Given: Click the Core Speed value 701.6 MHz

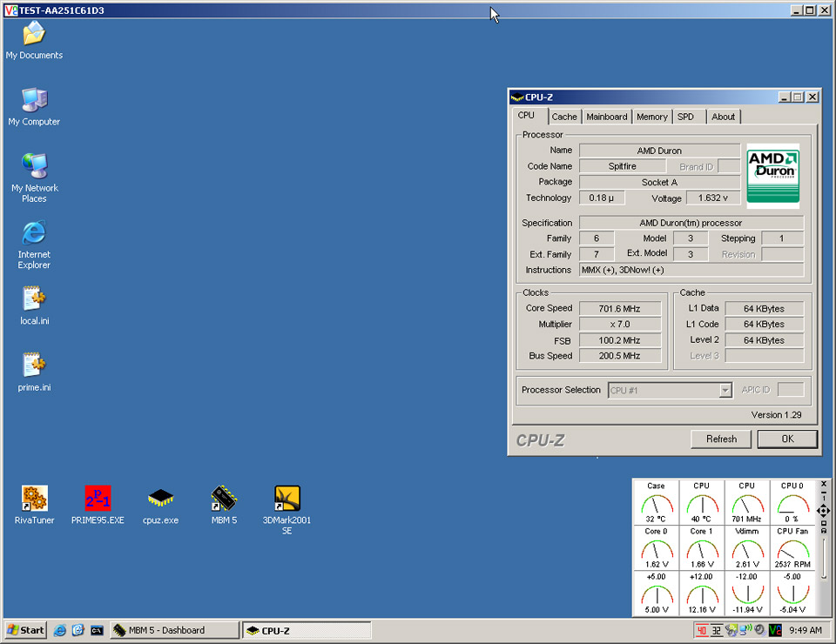Looking at the screenshot, I should (619, 308).
